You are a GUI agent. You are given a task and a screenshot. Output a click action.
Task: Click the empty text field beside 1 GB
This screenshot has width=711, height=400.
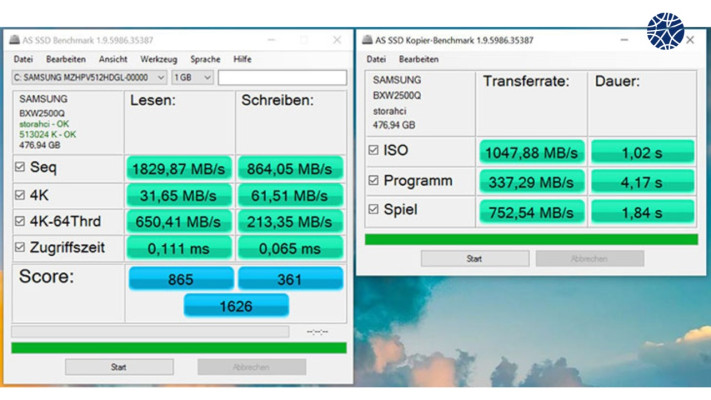click(x=282, y=78)
